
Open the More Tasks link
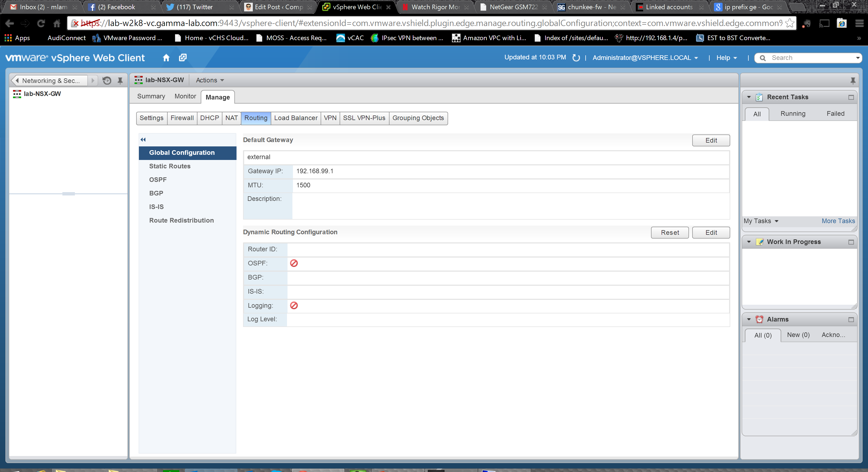(838, 221)
